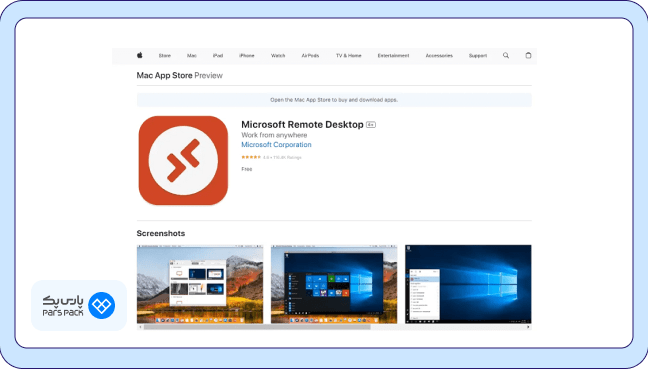Open the search magnifier icon
The width and height of the screenshot is (648, 369).
pos(506,55)
